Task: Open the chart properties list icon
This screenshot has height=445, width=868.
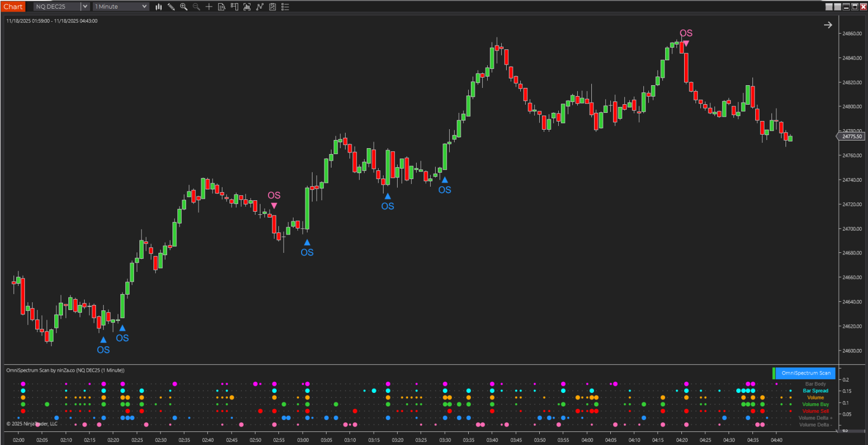Action: [x=285, y=7]
